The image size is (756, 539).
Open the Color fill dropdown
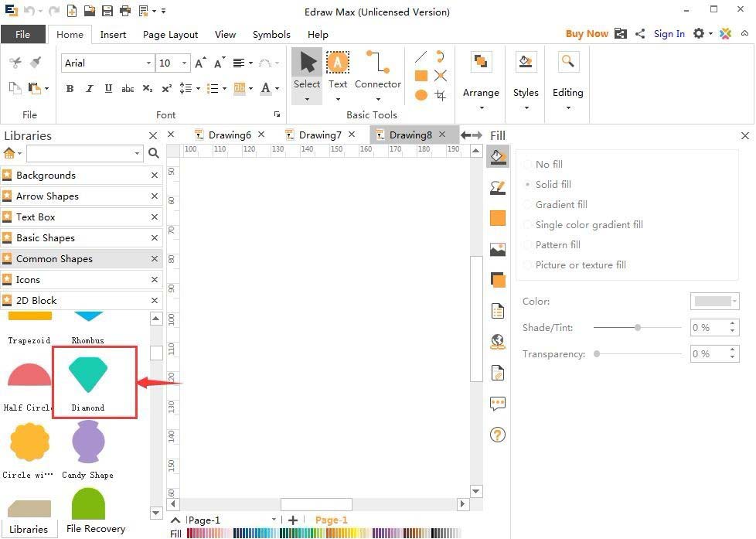[715, 301]
